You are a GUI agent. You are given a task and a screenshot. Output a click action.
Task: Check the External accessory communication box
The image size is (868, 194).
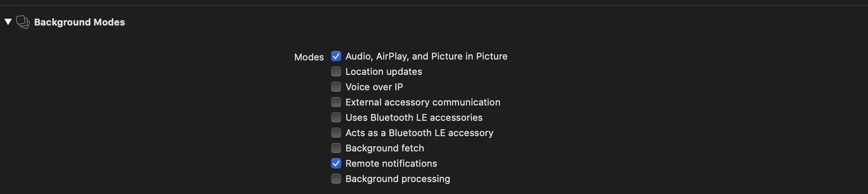point(336,102)
